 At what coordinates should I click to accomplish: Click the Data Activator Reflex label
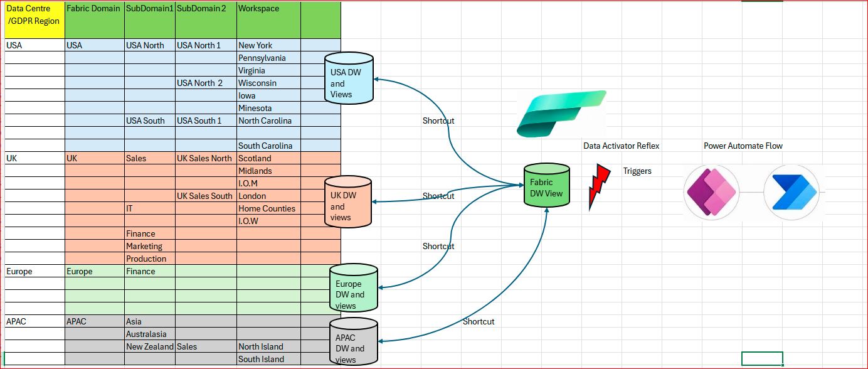point(622,146)
